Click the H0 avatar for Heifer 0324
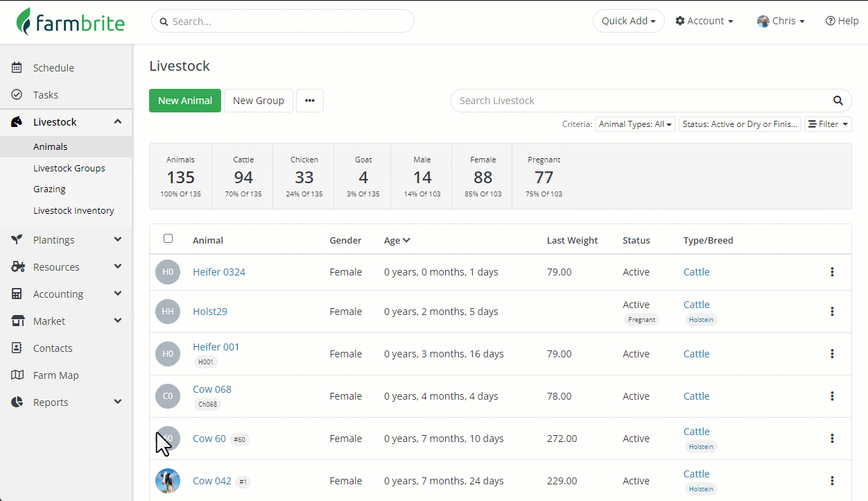868x501 pixels. [168, 272]
